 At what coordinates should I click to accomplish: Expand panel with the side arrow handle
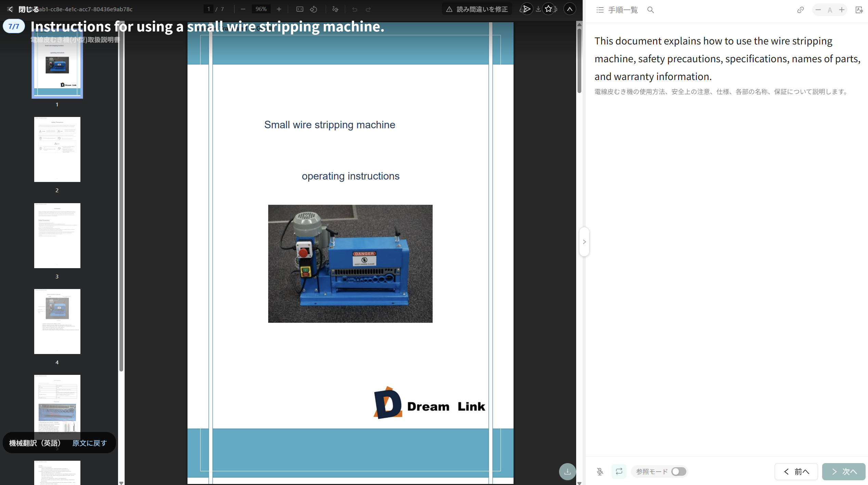point(584,242)
